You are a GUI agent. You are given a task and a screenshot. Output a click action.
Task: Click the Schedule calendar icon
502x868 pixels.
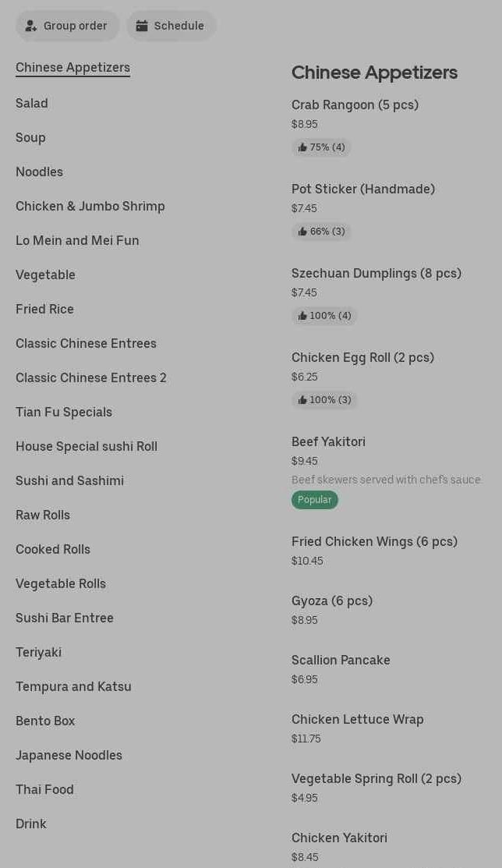coord(142,26)
